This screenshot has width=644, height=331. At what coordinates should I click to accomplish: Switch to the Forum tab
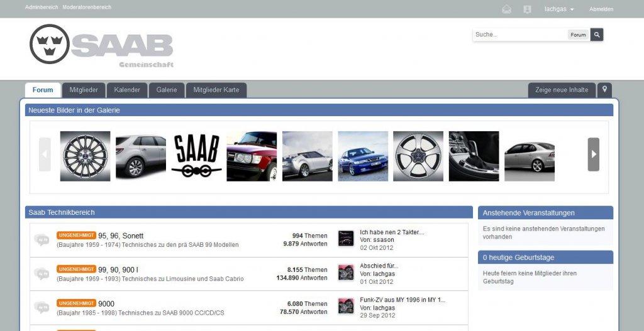point(43,90)
